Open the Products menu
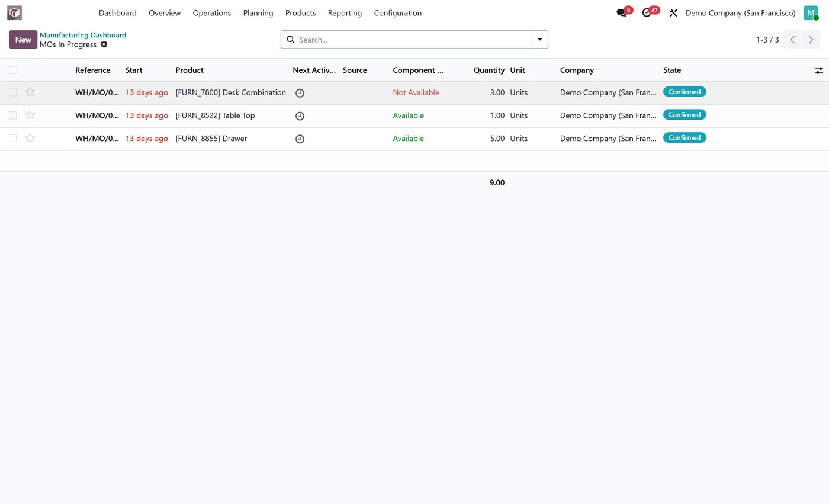 tap(301, 13)
